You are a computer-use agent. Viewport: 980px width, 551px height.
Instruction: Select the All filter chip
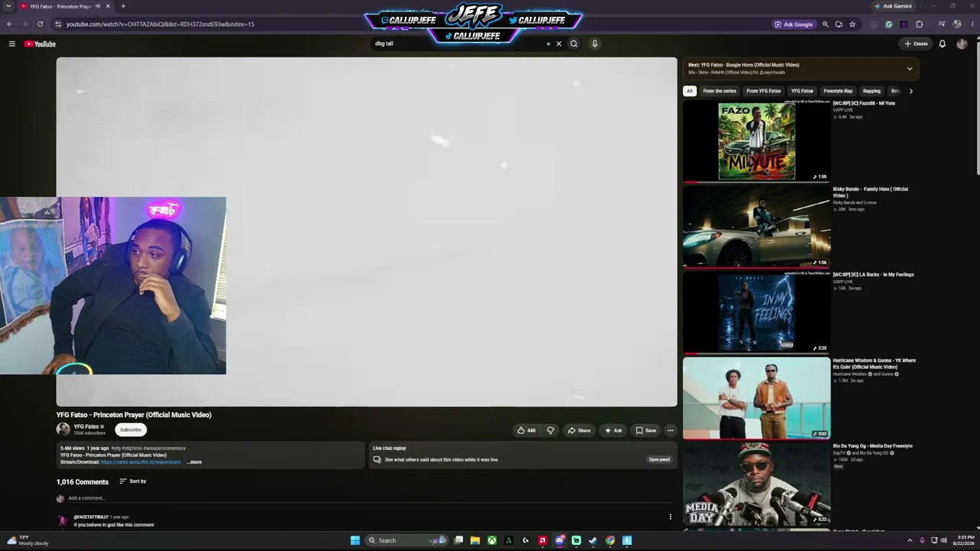tap(689, 91)
